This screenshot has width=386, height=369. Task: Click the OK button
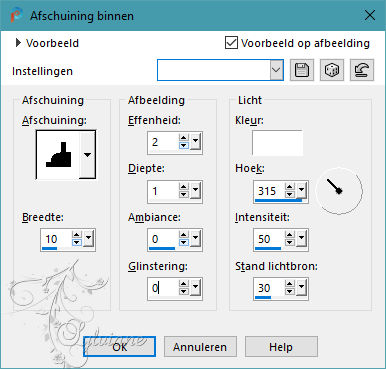[x=119, y=347]
